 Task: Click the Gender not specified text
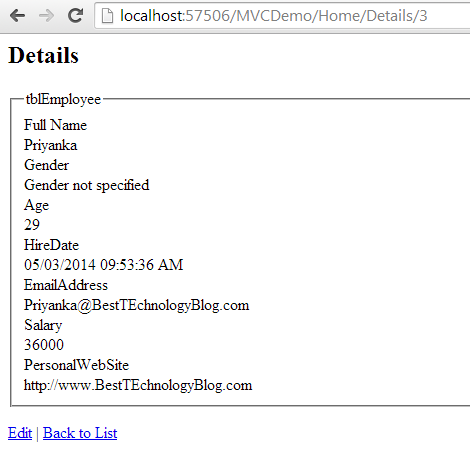click(87, 185)
